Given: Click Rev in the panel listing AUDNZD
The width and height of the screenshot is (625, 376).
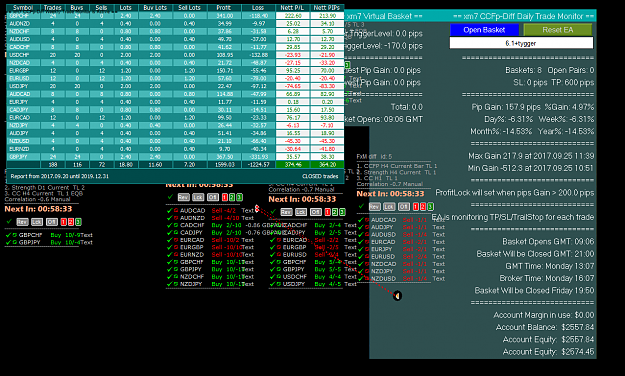Looking at the screenshot, I should tap(183, 197).
